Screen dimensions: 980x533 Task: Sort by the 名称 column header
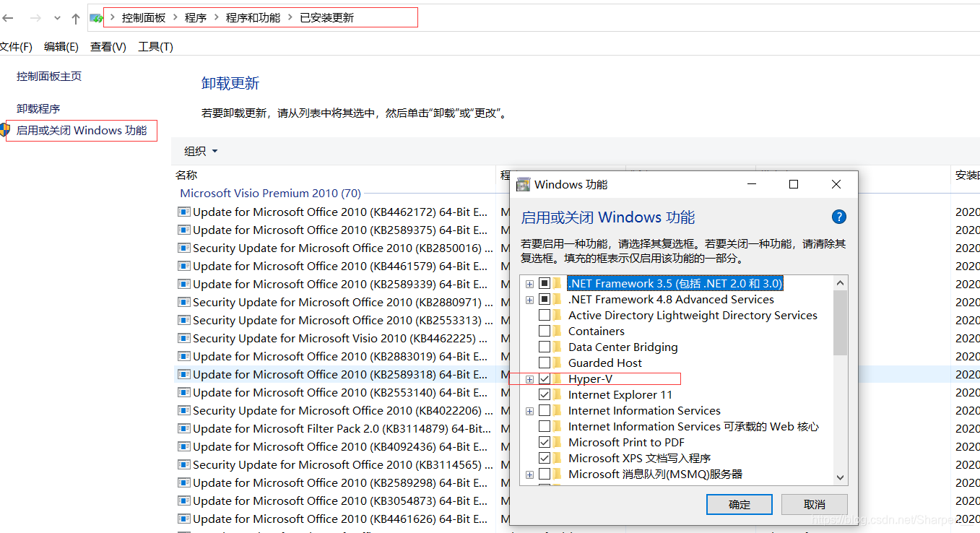click(x=186, y=175)
